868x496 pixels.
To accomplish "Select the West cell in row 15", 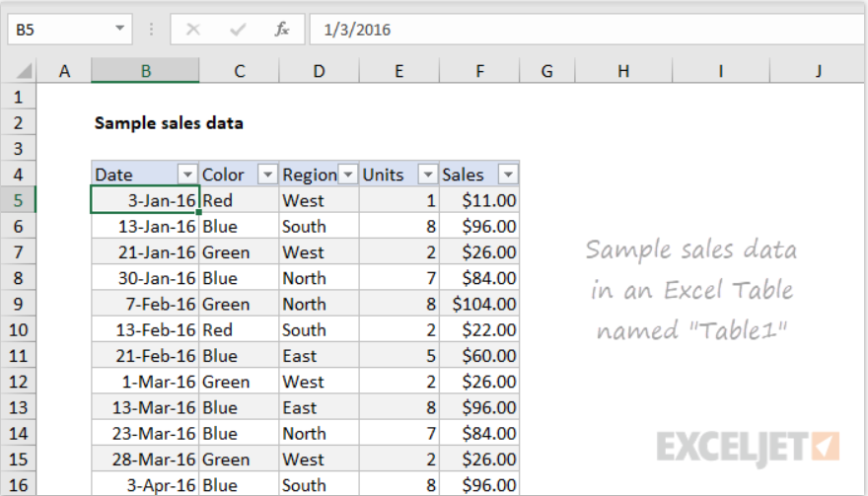I will click(319, 459).
